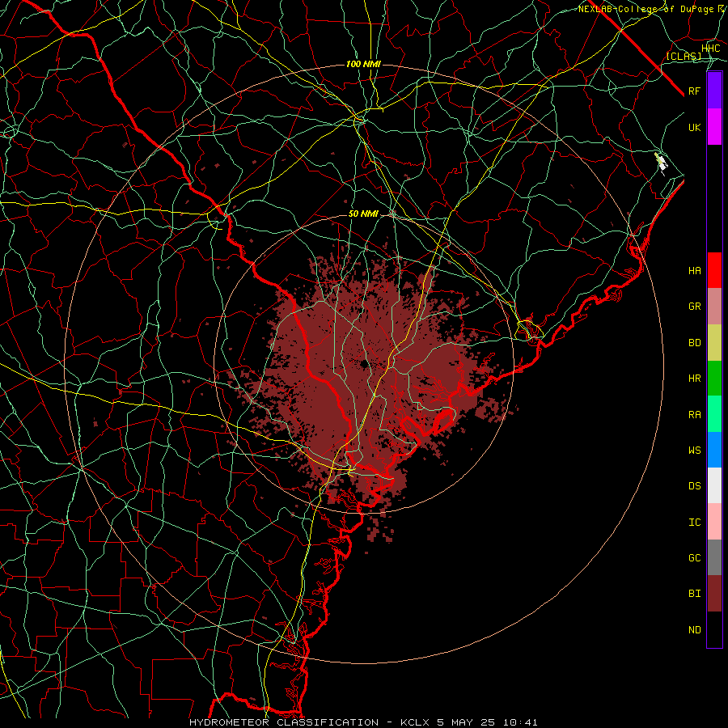Image resolution: width=728 pixels, height=728 pixels.
Task: Click the GR pink legend swatch
Action: (x=714, y=307)
